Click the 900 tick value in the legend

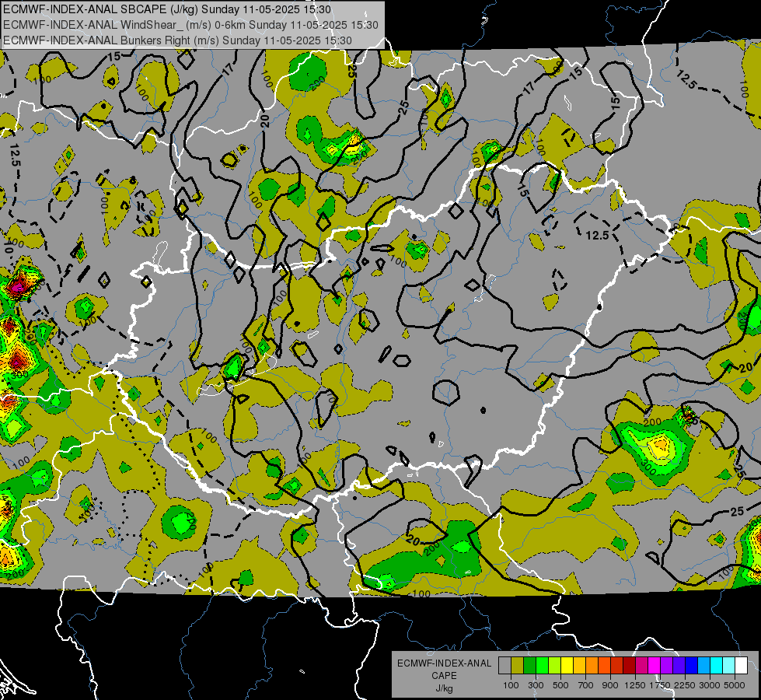tap(610, 685)
